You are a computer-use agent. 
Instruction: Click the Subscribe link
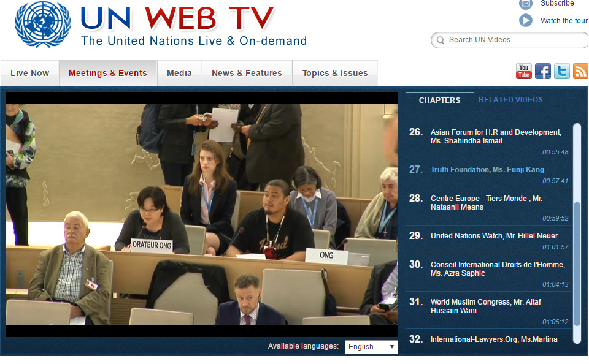click(557, 4)
